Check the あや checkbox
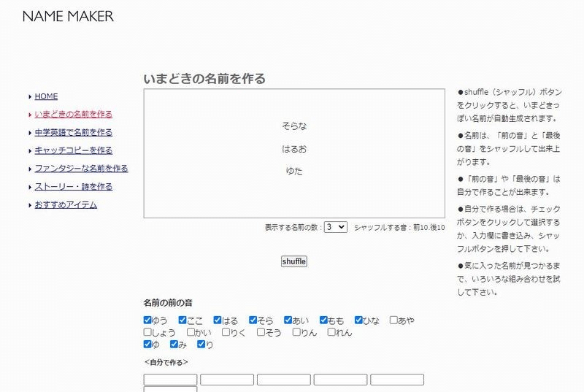Viewport: 584px width, 392px height. [x=393, y=320]
